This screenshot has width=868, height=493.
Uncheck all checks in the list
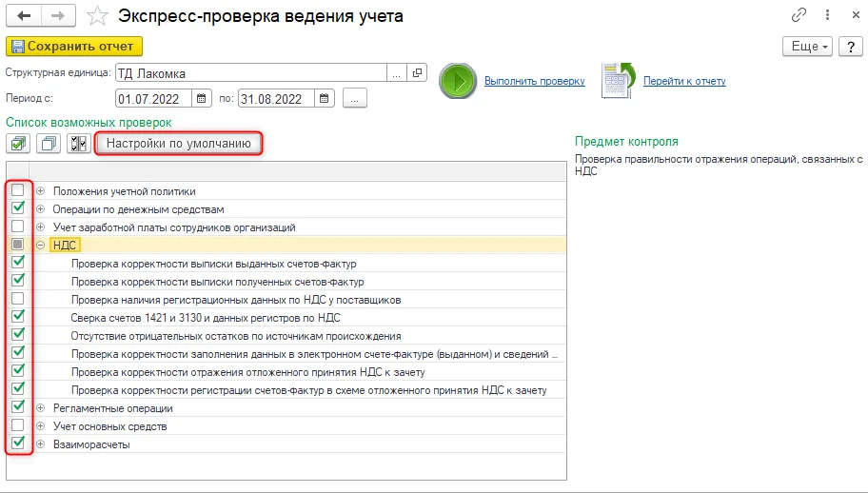click(x=49, y=144)
